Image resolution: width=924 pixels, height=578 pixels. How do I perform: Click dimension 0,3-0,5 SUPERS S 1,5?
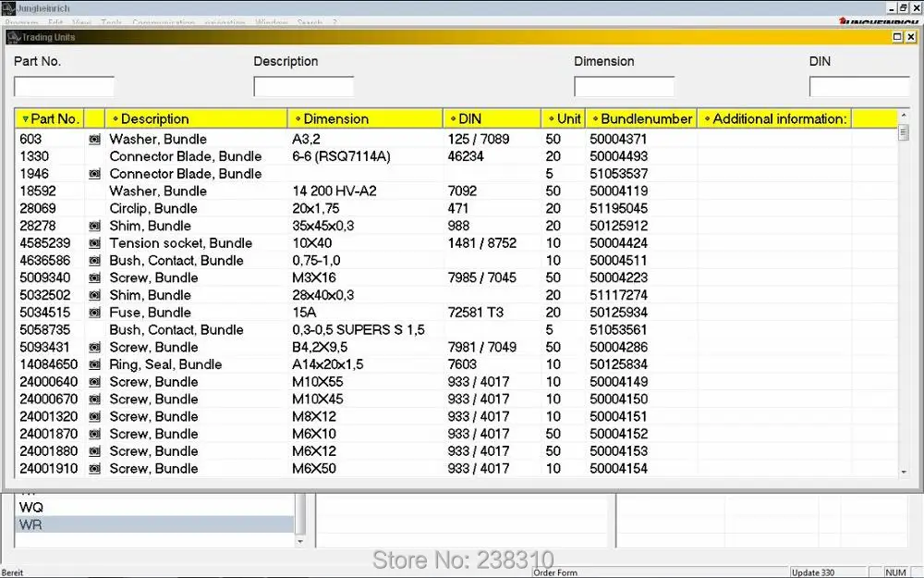359,330
